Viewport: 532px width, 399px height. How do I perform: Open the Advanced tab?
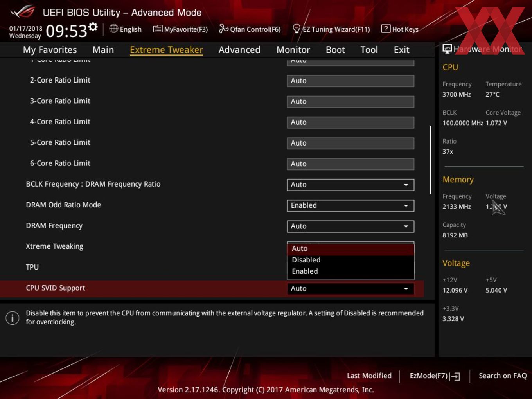(x=239, y=50)
